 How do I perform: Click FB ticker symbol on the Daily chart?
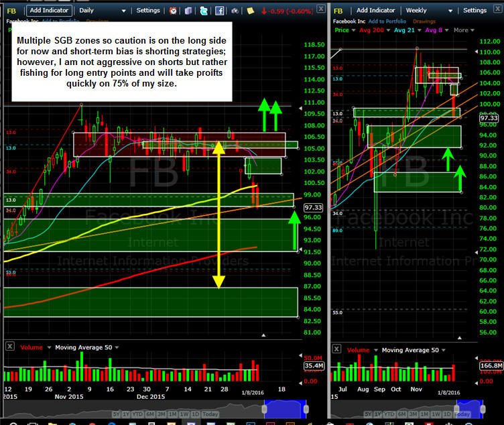(11, 11)
